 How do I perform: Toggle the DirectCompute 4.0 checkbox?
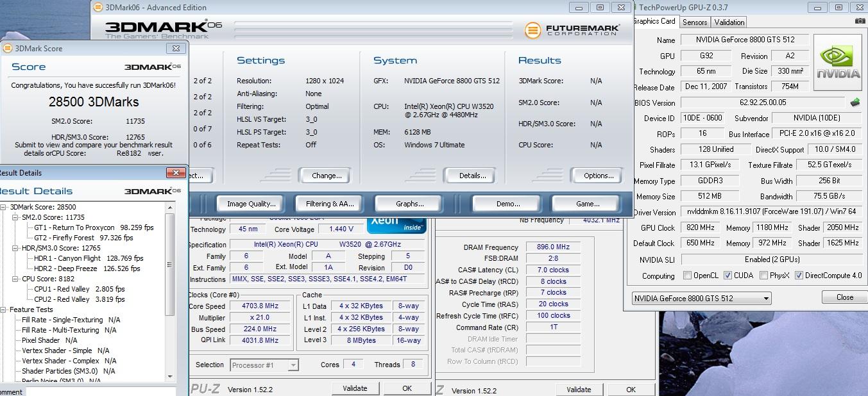(x=799, y=276)
